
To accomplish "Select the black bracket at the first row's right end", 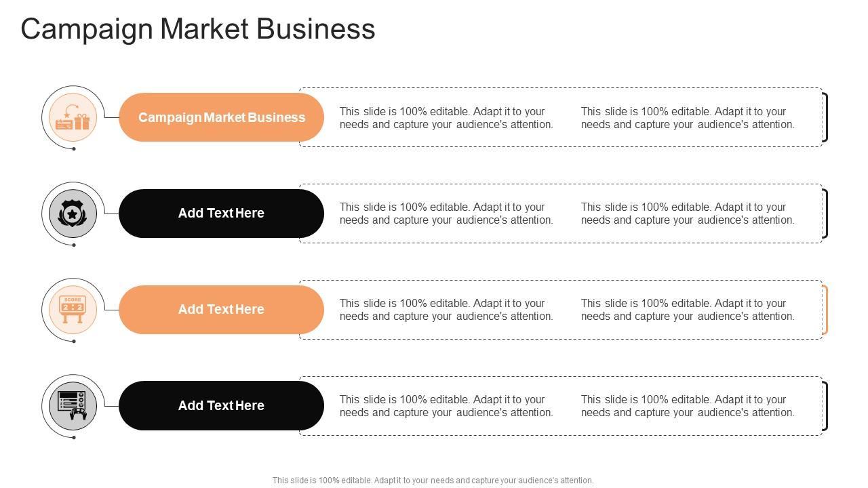I will pos(825,117).
